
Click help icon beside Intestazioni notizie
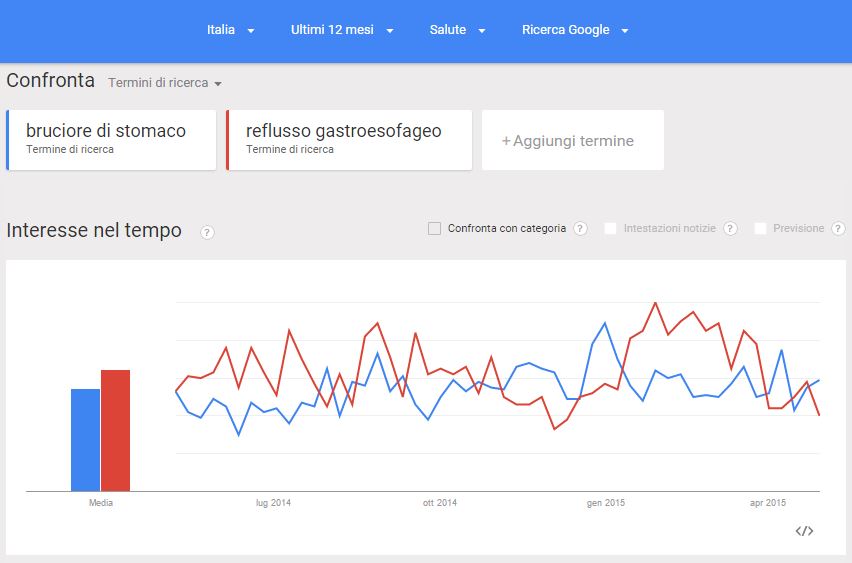pyautogui.click(x=730, y=228)
